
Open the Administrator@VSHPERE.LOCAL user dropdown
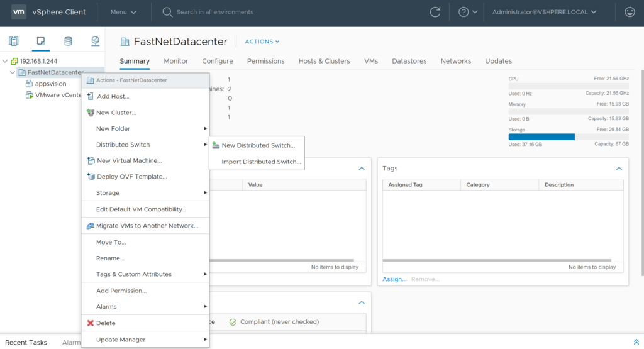[544, 12]
